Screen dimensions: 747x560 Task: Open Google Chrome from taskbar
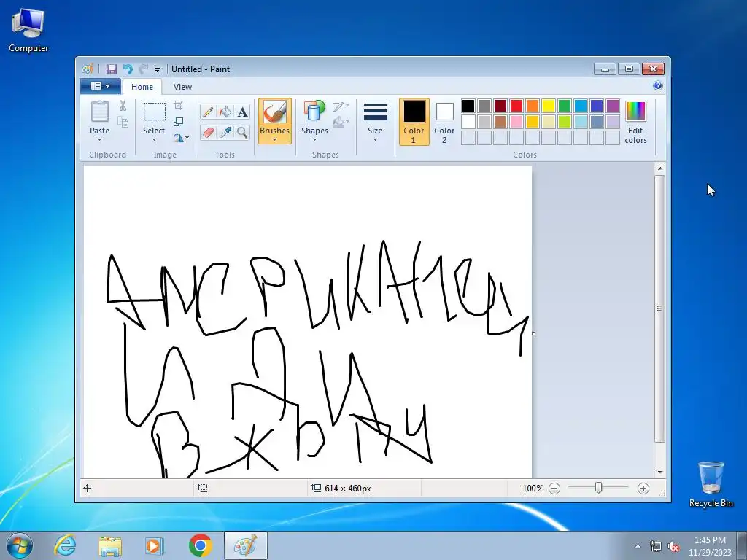click(x=201, y=545)
